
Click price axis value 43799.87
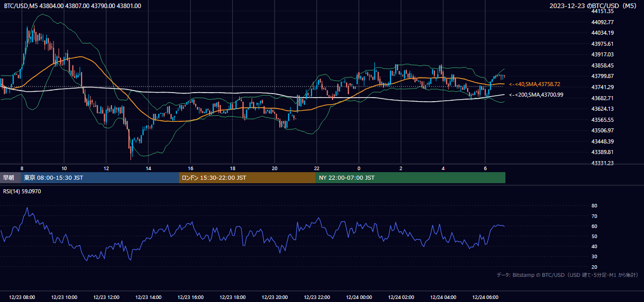pyautogui.click(x=602, y=76)
